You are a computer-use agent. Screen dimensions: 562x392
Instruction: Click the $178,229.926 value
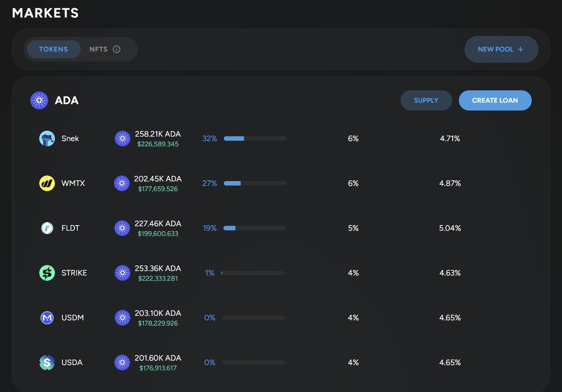(158, 323)
